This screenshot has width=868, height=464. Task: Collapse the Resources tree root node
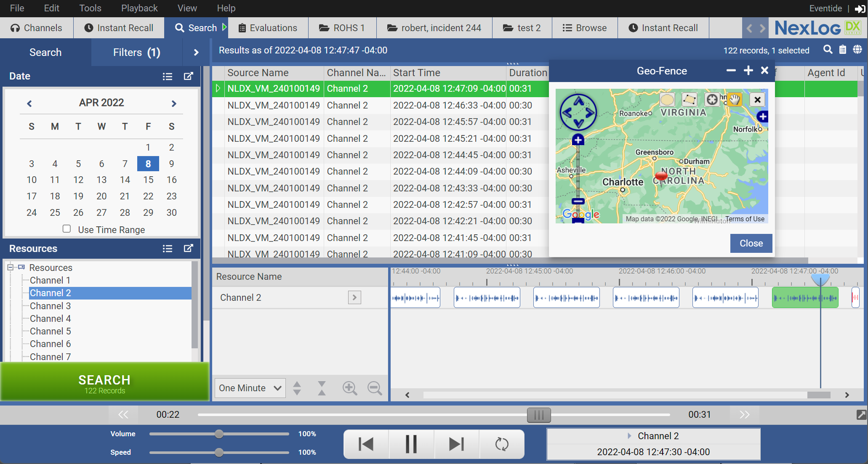(x=11, y=267)
